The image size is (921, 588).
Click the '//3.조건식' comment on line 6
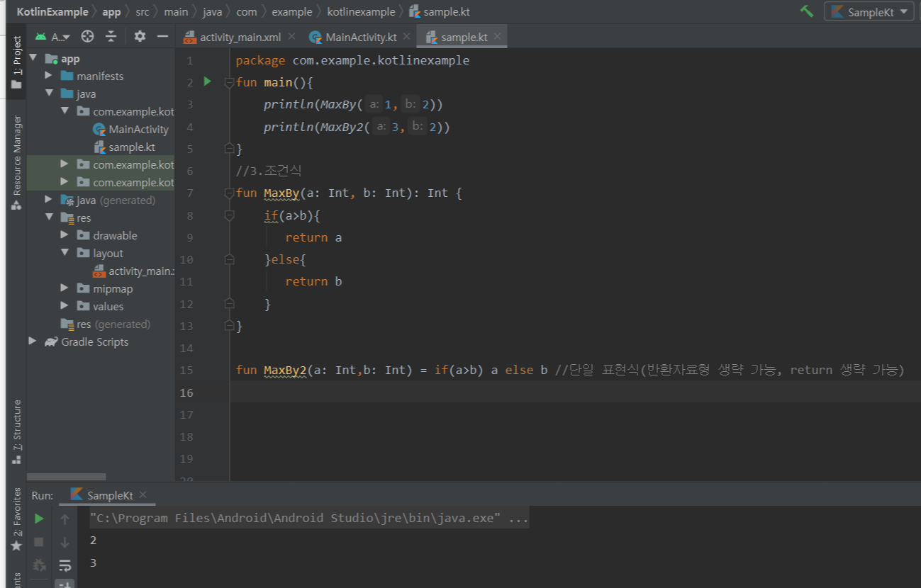click(269, 171)
